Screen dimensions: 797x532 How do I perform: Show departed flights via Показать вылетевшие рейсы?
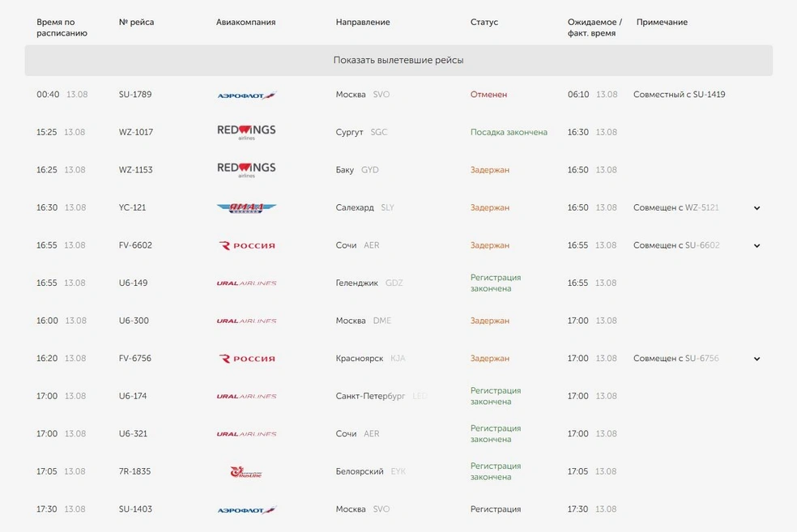pos(398,60)
